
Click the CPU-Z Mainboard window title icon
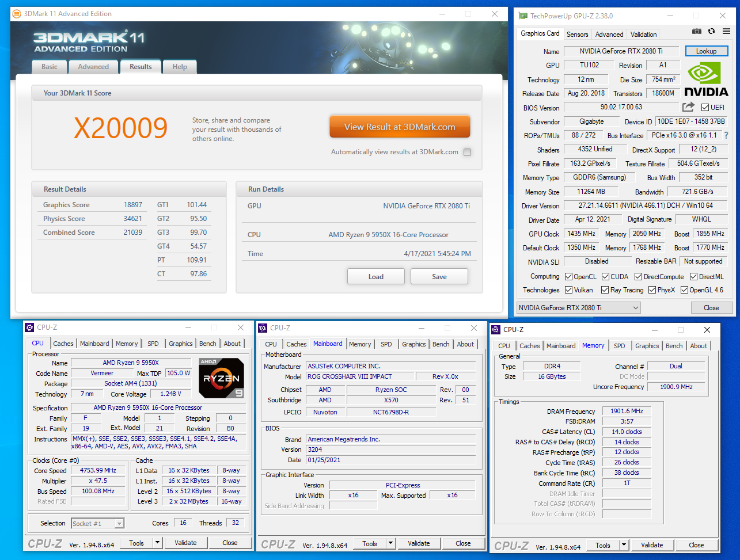pos(263,328)
